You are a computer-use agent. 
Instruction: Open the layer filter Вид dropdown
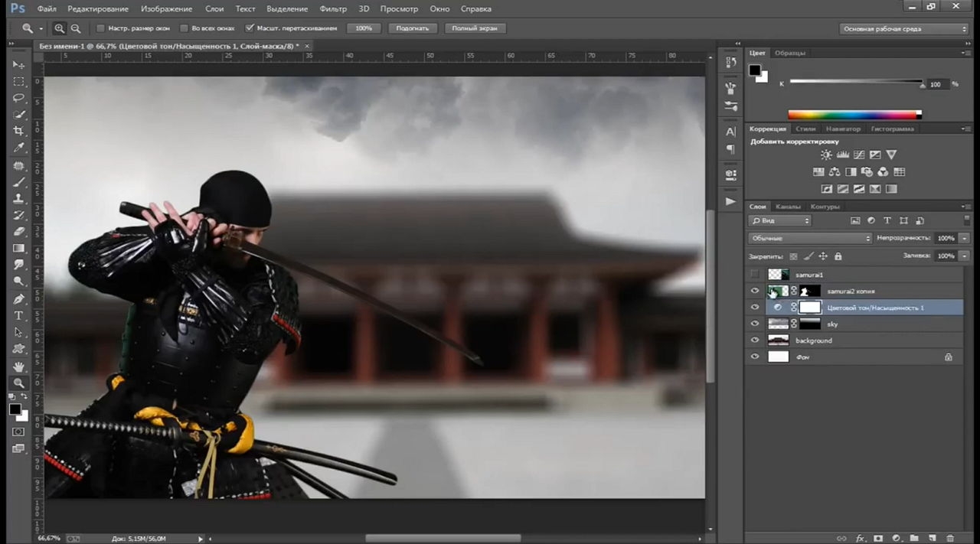[x=779, y=221]
